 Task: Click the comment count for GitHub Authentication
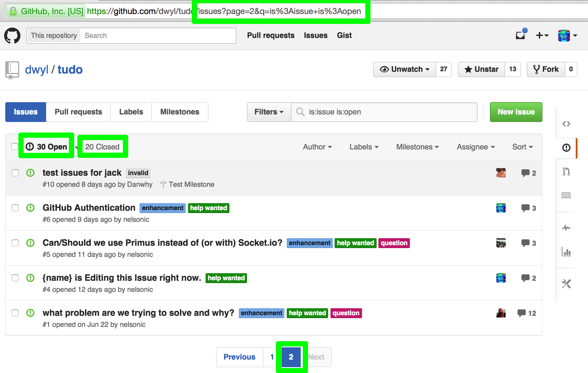click(x=528, y=208)
